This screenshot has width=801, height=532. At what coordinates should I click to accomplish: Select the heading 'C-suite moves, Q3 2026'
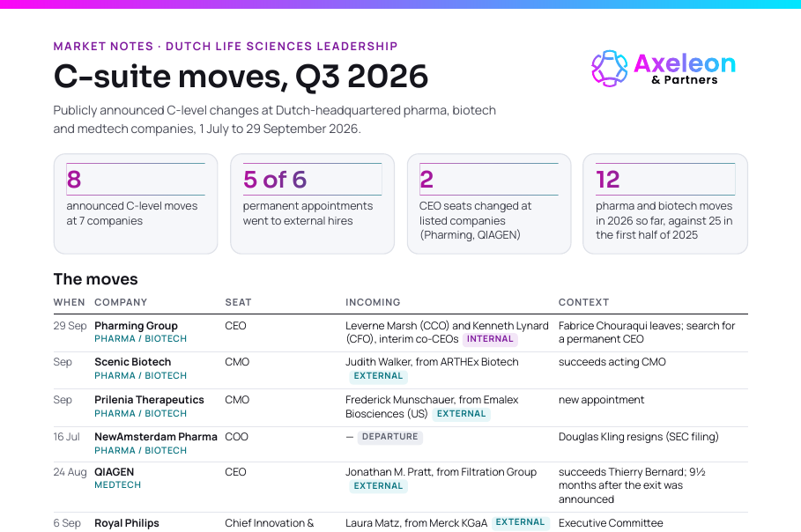241,77
